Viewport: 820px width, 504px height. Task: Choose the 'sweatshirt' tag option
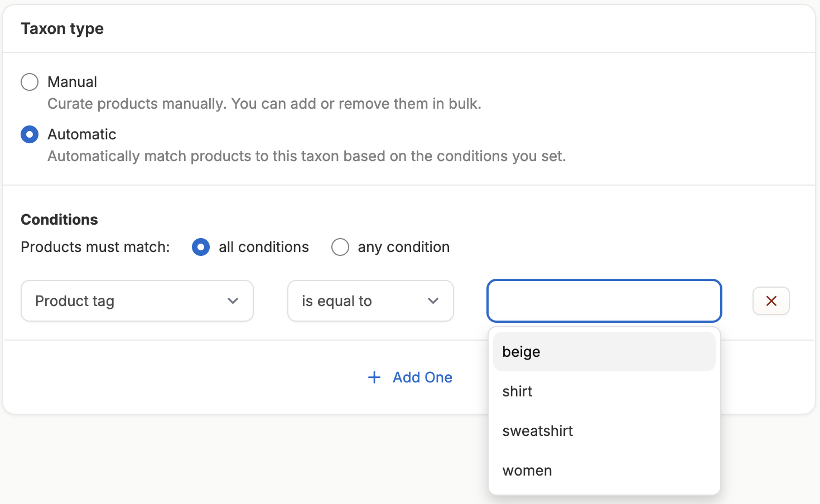[604, 431]
